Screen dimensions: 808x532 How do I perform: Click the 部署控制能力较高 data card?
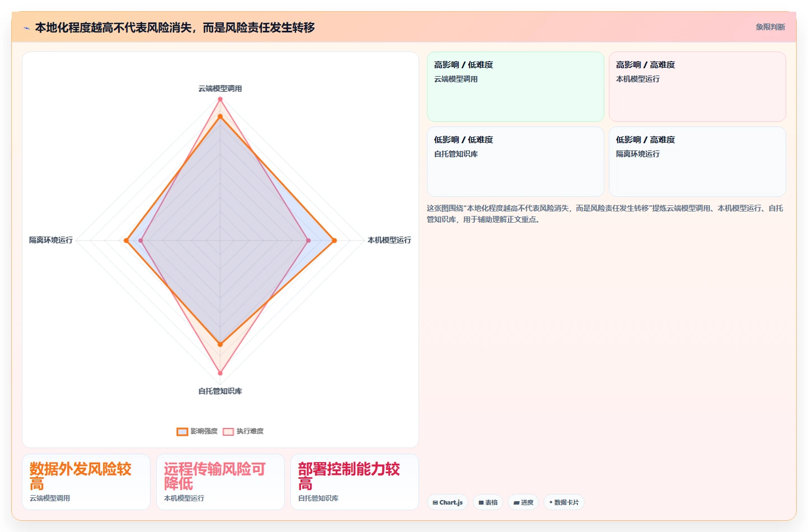point(355,482)
